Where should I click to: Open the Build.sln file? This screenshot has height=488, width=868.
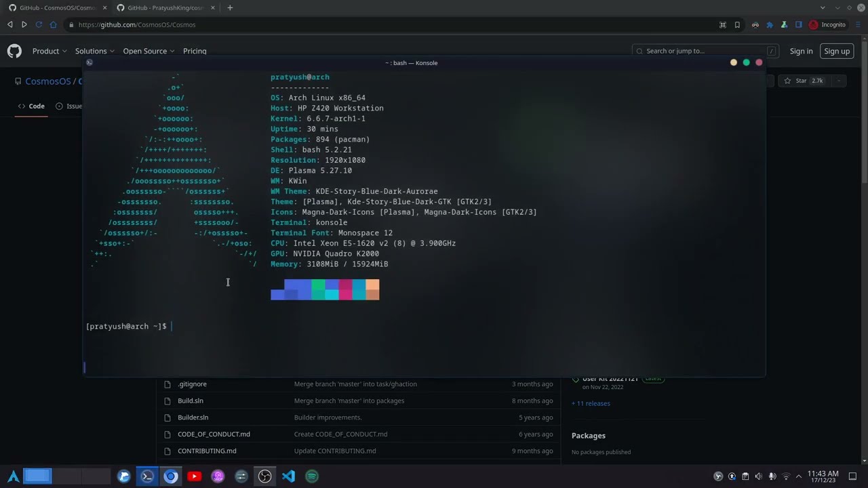pos(191,401)
